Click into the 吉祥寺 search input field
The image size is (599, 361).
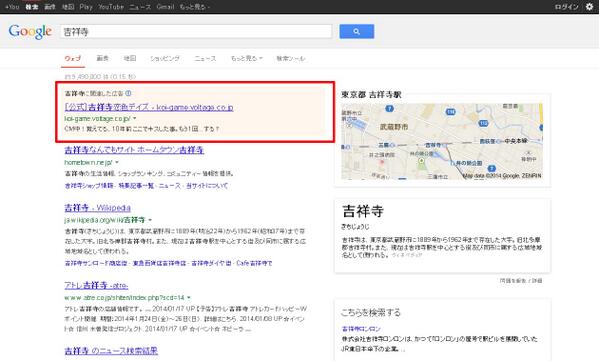coord(196,31)
